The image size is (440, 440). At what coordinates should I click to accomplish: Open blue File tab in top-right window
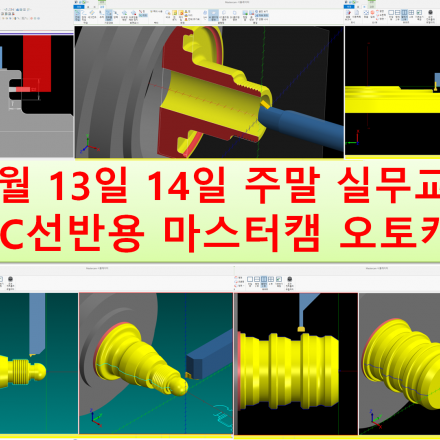tap(349, 7)
